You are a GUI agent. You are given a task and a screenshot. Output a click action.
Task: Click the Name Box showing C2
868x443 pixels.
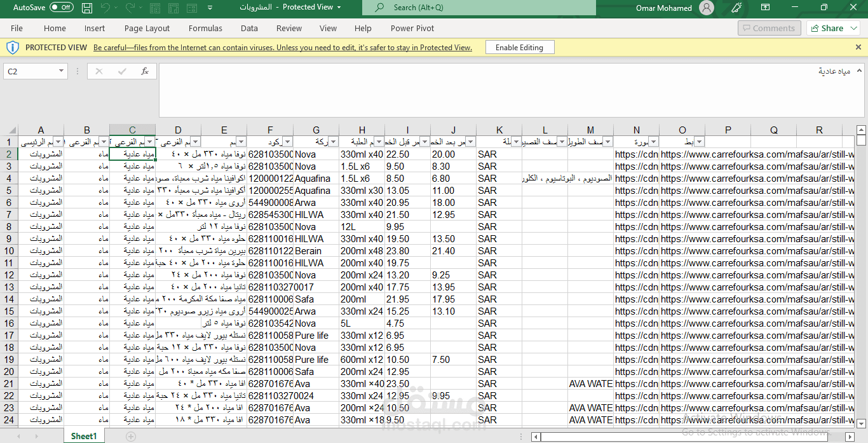(x=30, y=72)
